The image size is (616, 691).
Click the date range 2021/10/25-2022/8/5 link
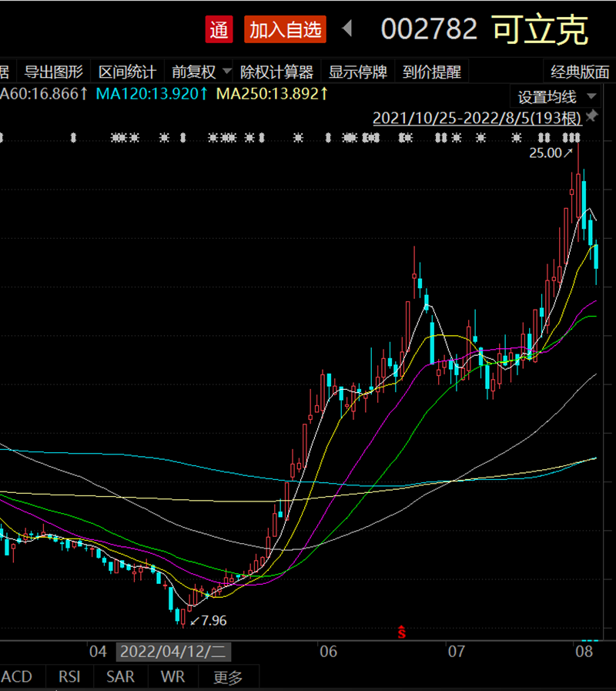coord(477,118)
